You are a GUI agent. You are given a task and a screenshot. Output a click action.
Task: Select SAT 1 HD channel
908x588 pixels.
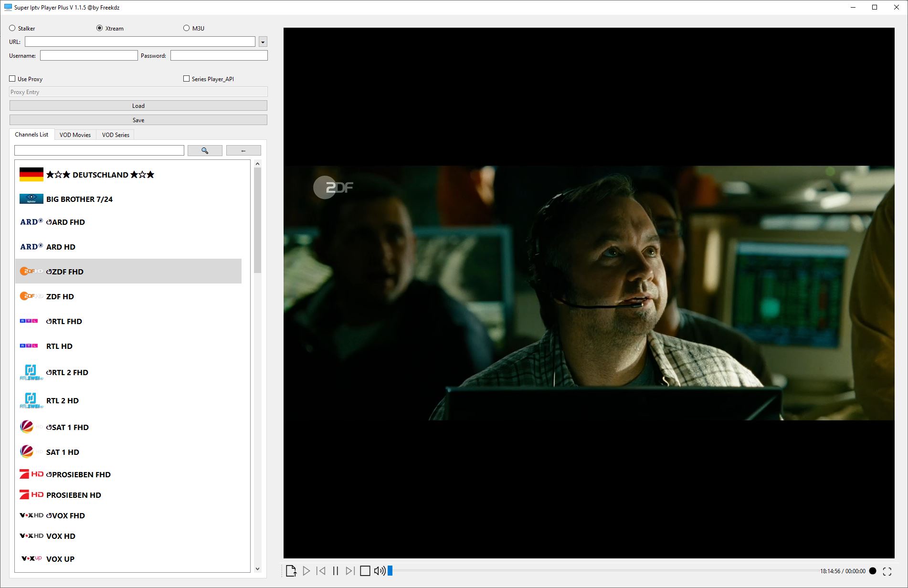128,452
